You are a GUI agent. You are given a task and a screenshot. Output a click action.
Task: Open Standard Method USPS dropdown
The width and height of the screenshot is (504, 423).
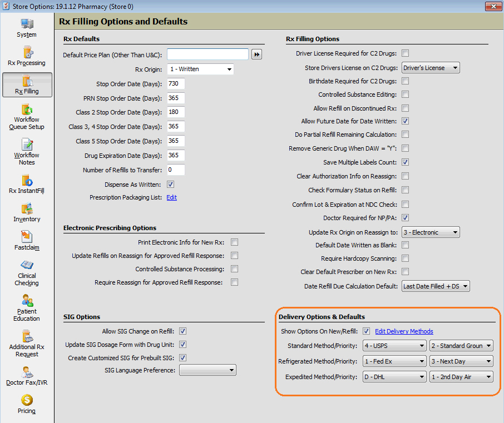[x=394, y=346]
